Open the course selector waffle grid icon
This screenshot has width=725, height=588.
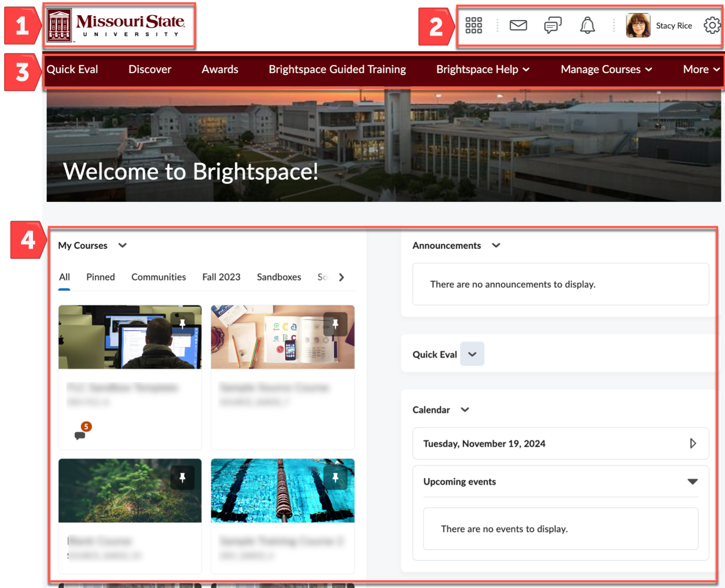tap(473, 25)
